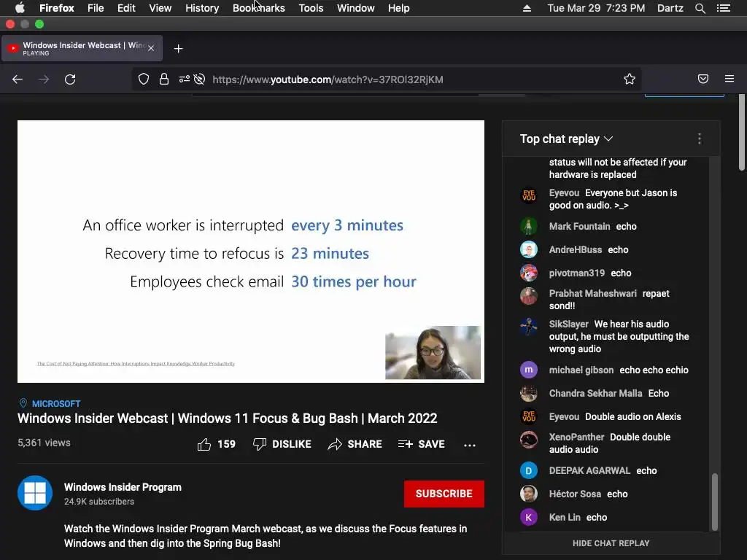Save page to Pocket
The image size is (747, 560).
(703, 79)
